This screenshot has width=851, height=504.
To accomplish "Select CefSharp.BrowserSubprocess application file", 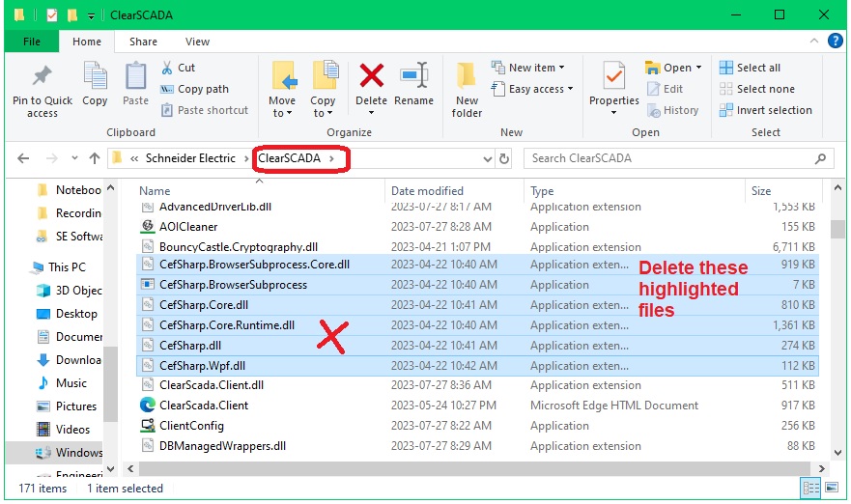I will (x=477, y=285).
